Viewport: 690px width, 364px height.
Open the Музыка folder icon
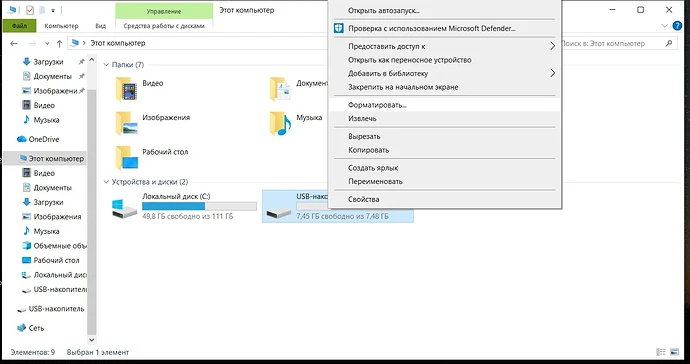click(281, 123)
